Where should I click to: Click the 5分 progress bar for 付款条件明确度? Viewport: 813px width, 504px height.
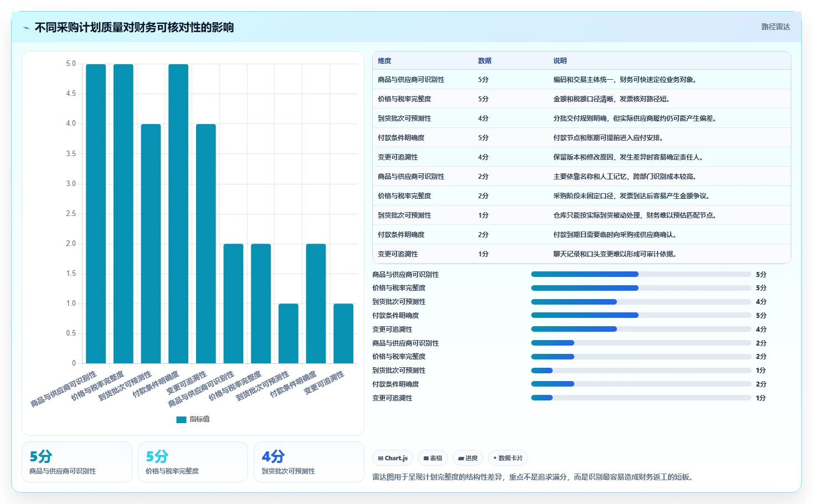click(x=641, y=315)
